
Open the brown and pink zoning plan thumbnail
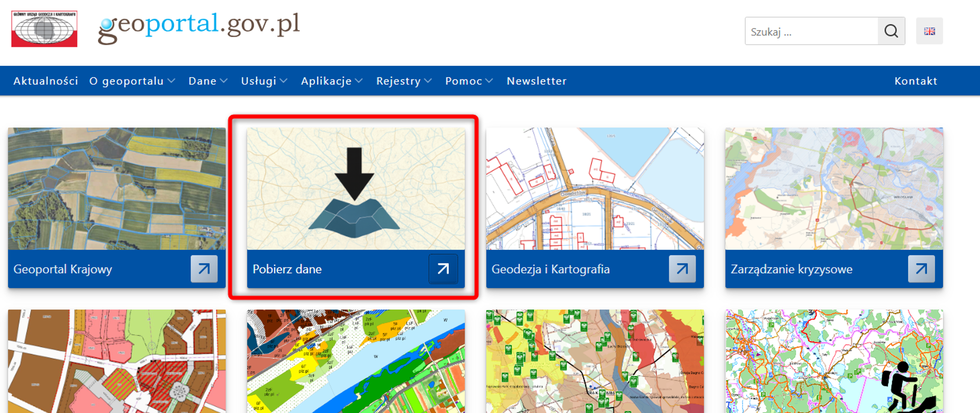[x=117, y=361]
